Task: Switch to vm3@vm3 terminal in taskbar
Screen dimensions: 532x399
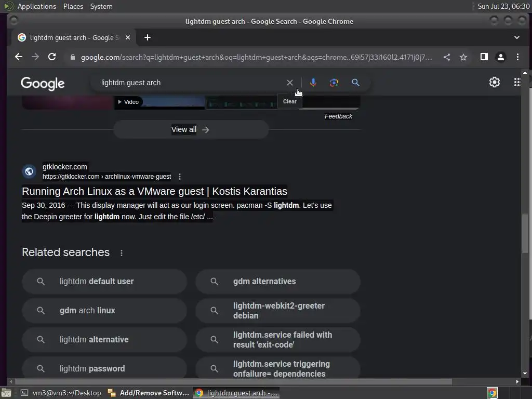Action: coord(61,393)
